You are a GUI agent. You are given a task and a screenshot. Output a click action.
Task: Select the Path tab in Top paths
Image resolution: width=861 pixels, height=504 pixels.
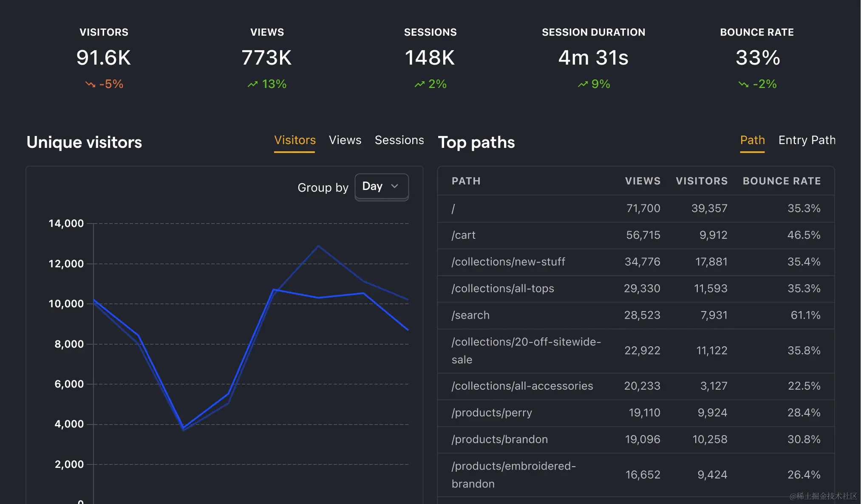752,140
